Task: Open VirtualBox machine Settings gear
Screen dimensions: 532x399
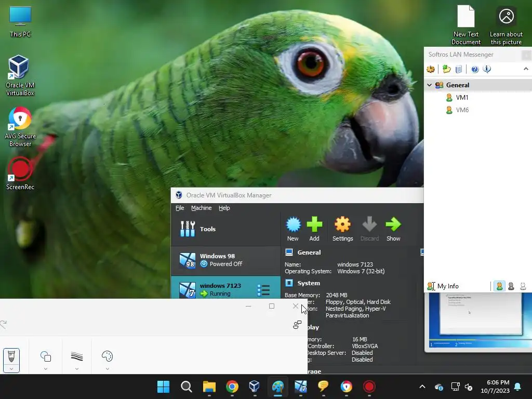Action: 343,229
